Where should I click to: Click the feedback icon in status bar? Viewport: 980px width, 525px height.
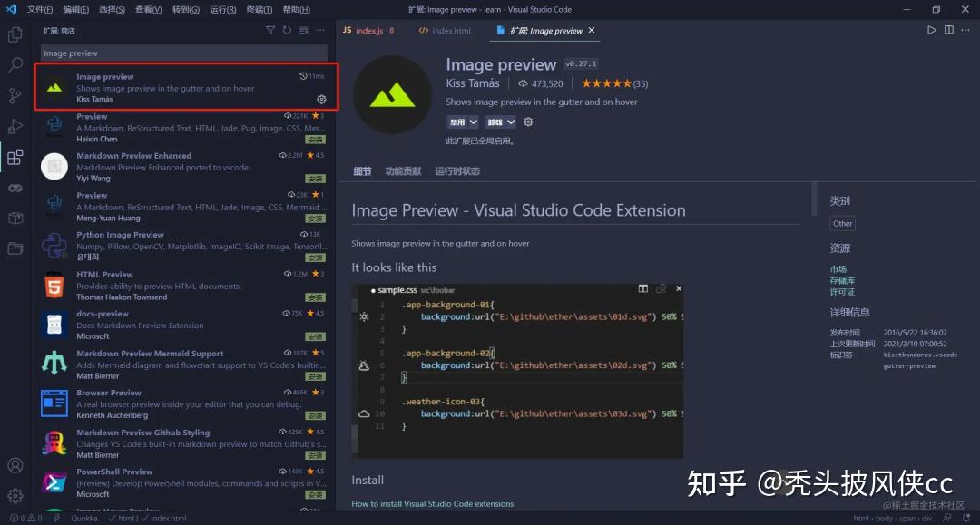(947, 518)
